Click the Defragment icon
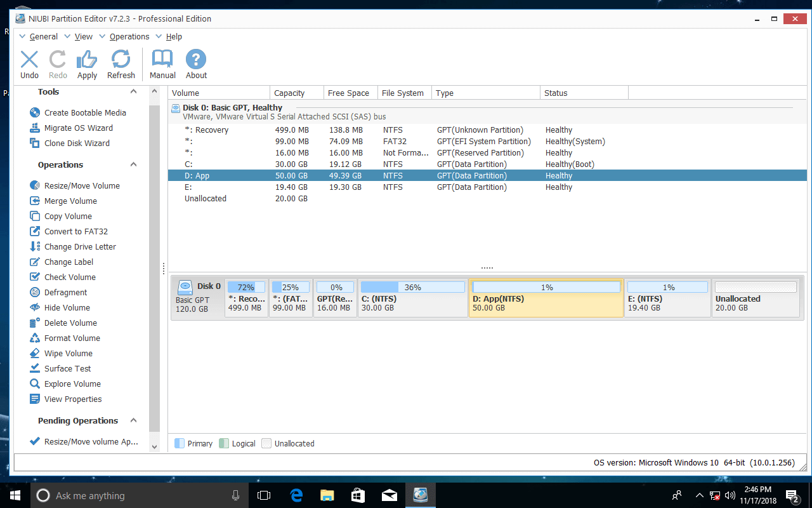This screenshot has height=508, width=812. pos(35,292)
